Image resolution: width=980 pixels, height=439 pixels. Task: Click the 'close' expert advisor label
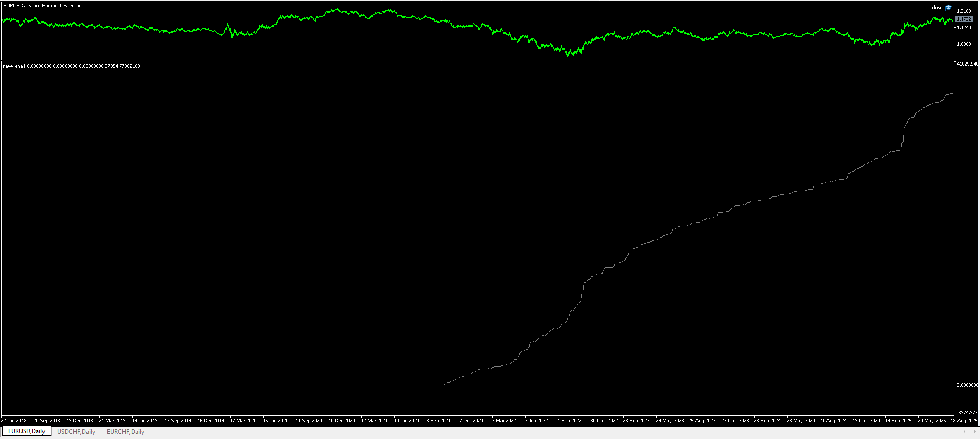(x=937, y=8)
